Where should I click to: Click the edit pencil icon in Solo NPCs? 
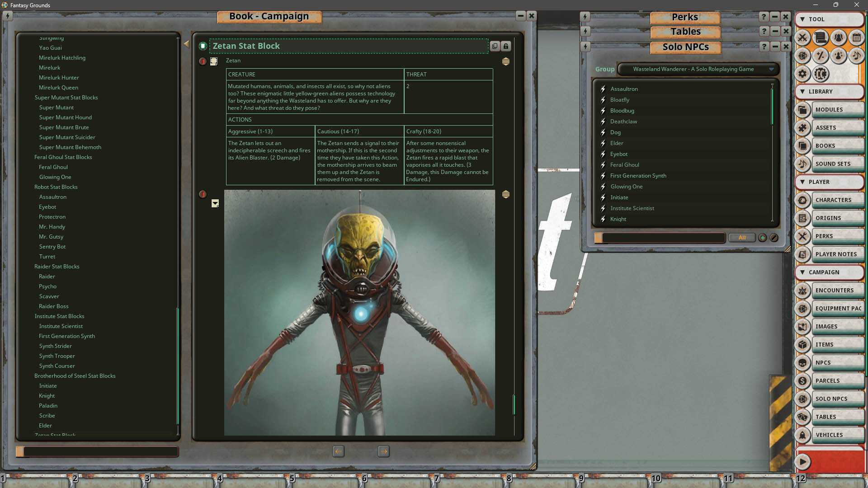[774, 238]
